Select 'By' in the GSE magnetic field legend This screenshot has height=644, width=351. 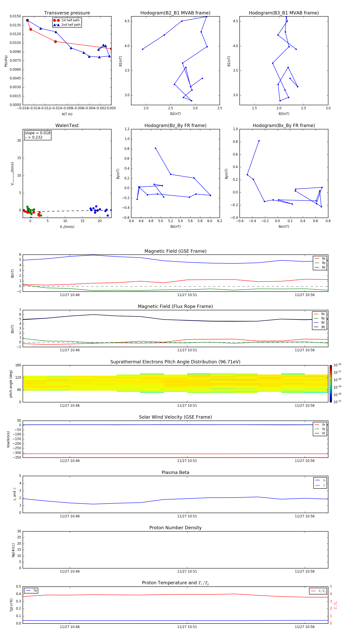click(x=320, y=263)
